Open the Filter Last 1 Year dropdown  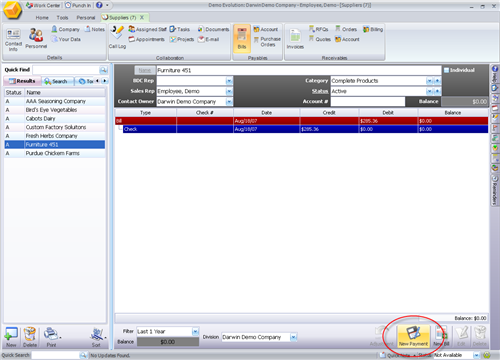(195, 331)
